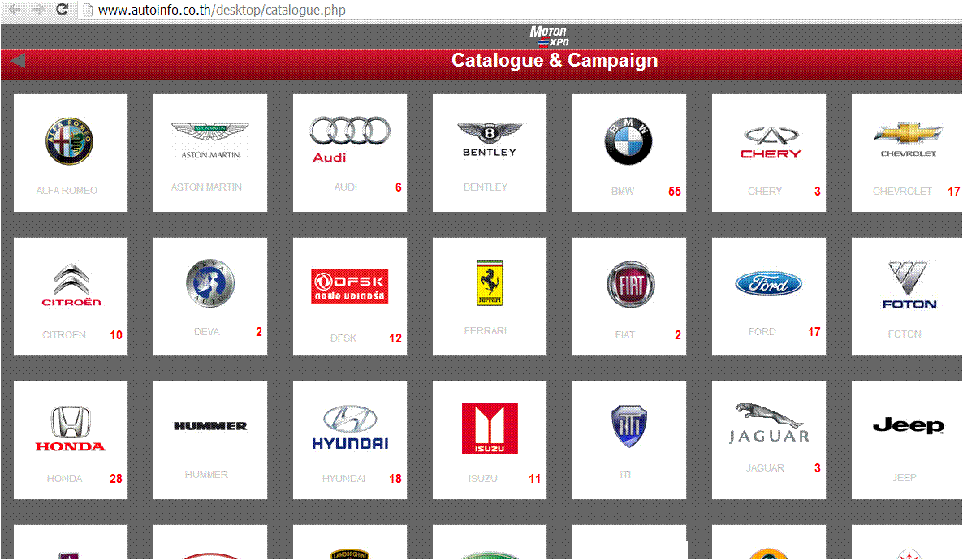The width and height of the screenshot is (963, 560).
Task: Click the HYUNDAI brand name
Action: click(x=344, y=479)
